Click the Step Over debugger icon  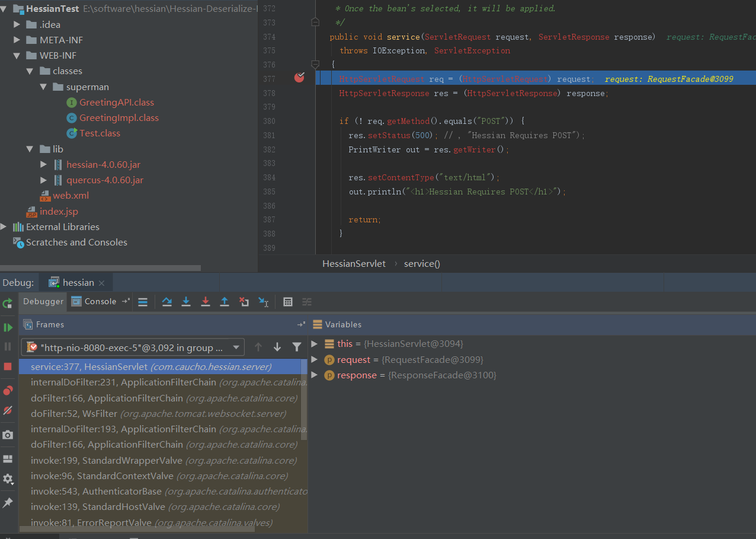(166, 302)
